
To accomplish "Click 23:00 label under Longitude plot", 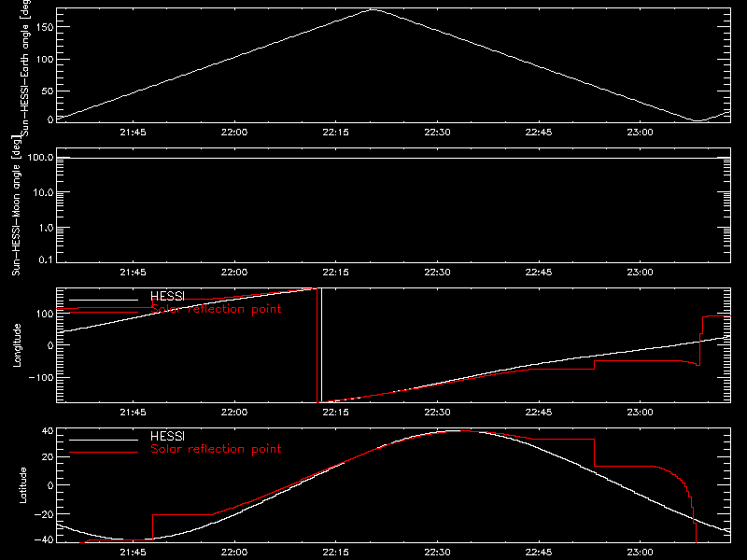I will pyautogui.click(x=641, y=412).
